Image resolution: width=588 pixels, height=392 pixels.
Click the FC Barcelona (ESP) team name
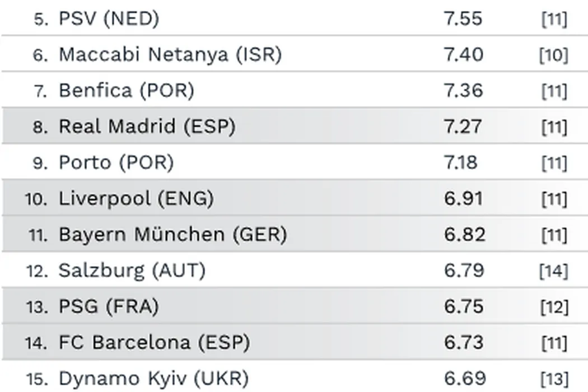[x=154, y=342]
